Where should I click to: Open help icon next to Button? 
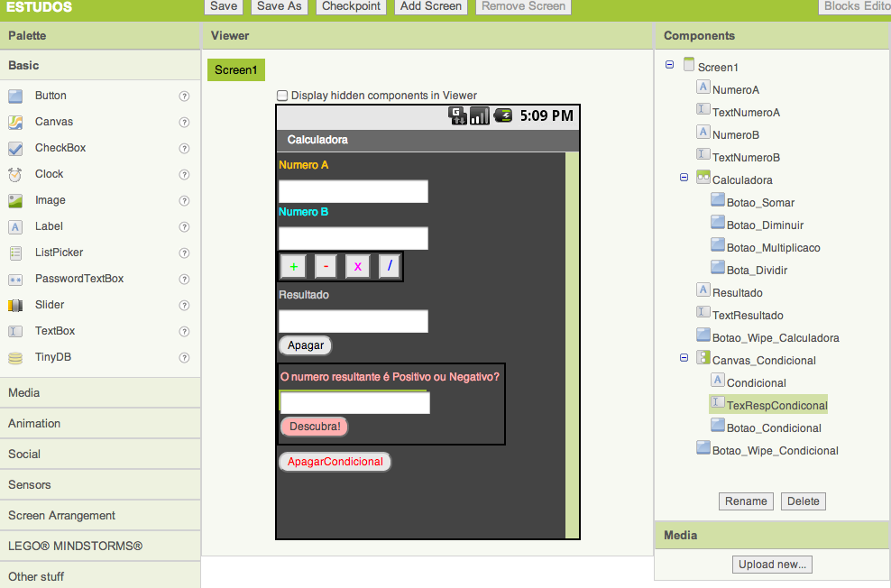pyautogui.click(x=184, y=96)
